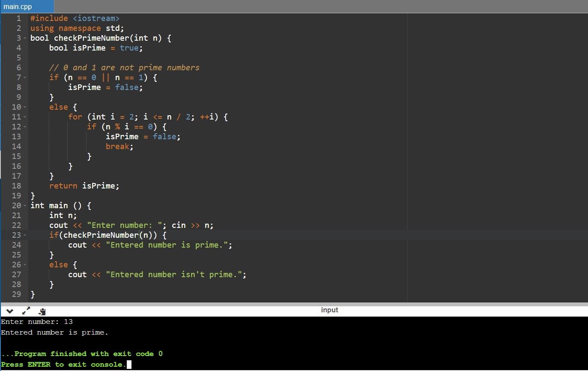Collapse the checkPrimeNumber function at line 3
Viewport: 588px width, 371px height.
[25, 38]
